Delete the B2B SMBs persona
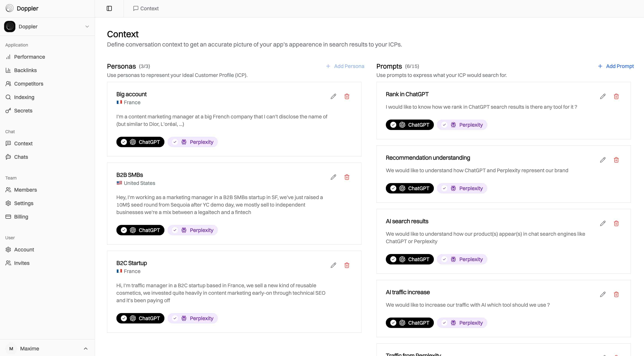644x356 pixels. 347,177
